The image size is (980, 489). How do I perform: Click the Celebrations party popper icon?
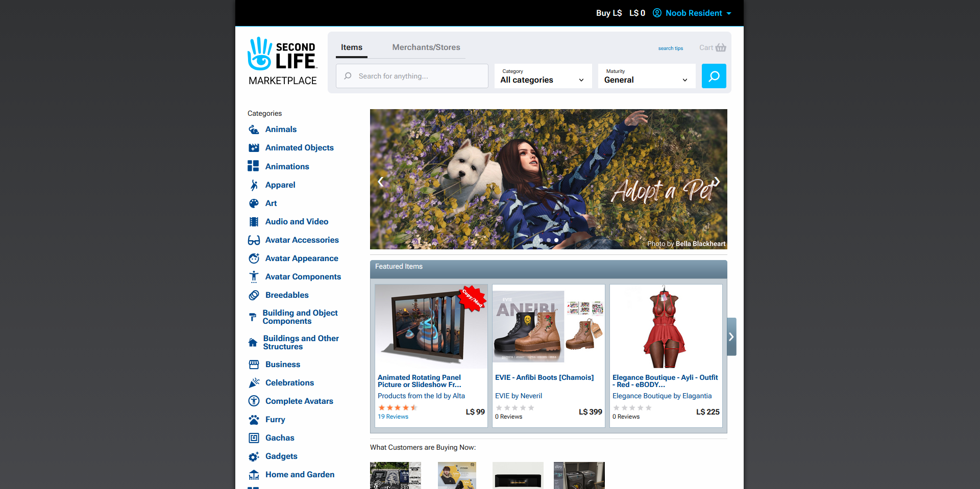(254, 383)
